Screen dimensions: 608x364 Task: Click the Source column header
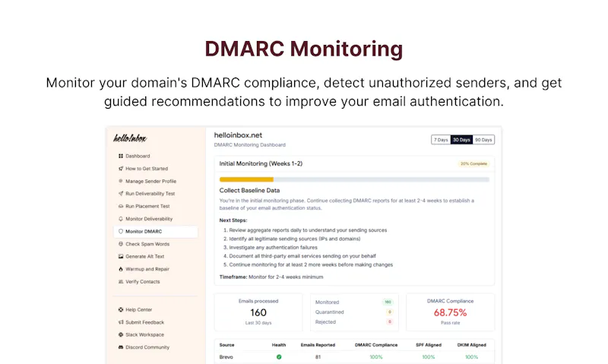[226, 345]
